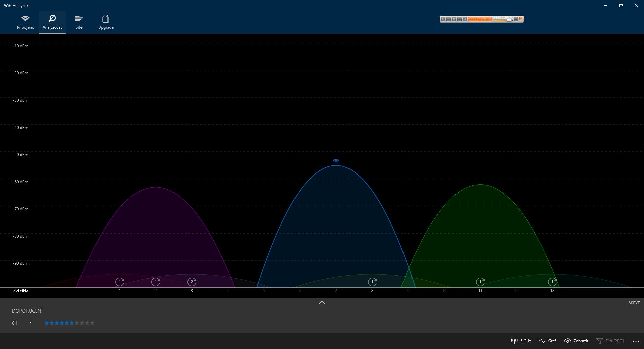Viewport: 644px width, 349px height.
Task: Switch band to 5 GHz
Action: tap(521, 341)
